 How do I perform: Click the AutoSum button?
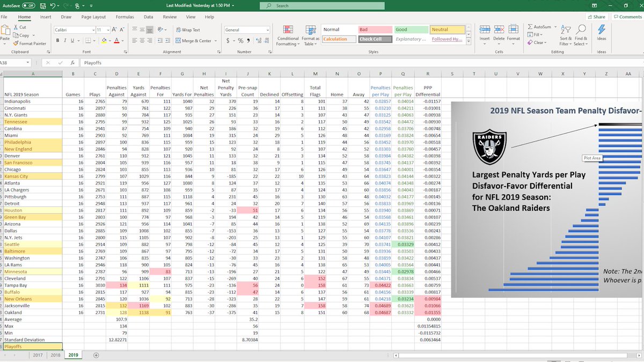[x=540, y=27]
